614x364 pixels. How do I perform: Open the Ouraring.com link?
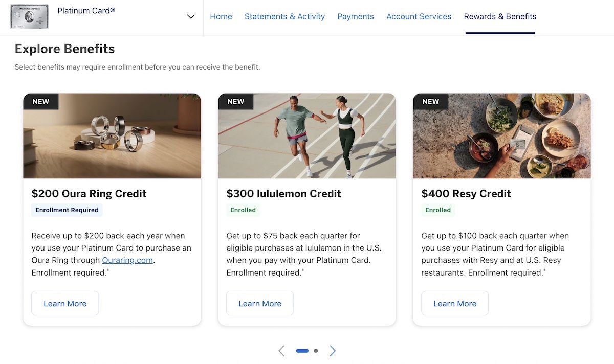tap(128, 260)
